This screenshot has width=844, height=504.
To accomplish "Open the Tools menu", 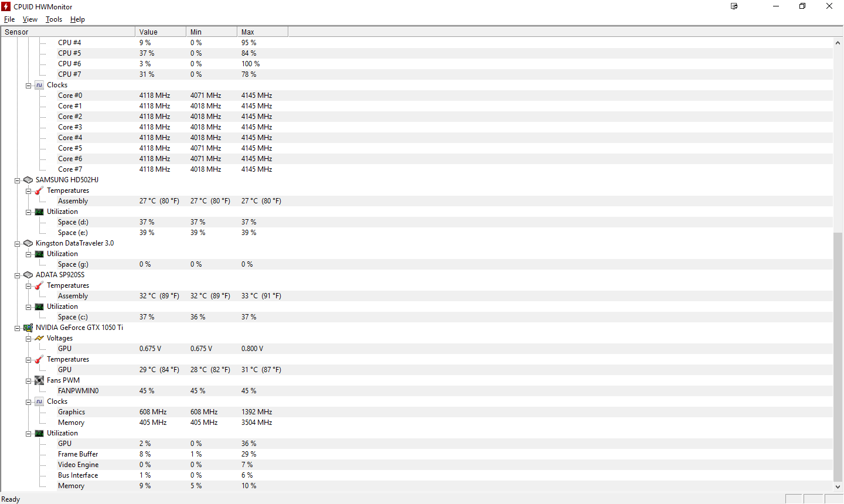I will (x=54, y=19).
